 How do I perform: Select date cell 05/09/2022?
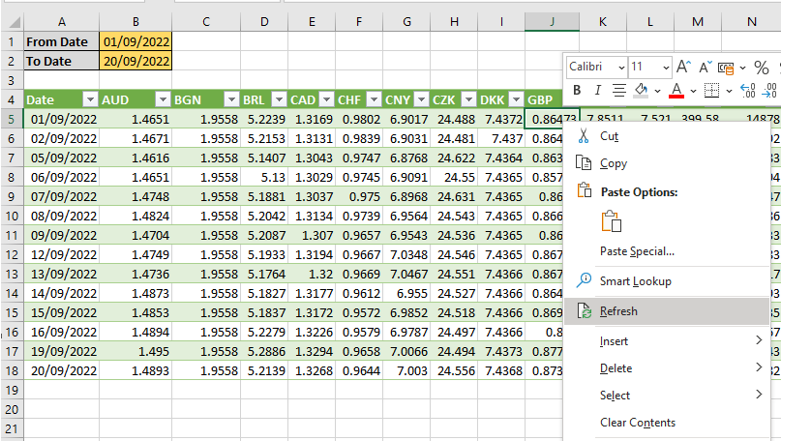pos(62,158)
